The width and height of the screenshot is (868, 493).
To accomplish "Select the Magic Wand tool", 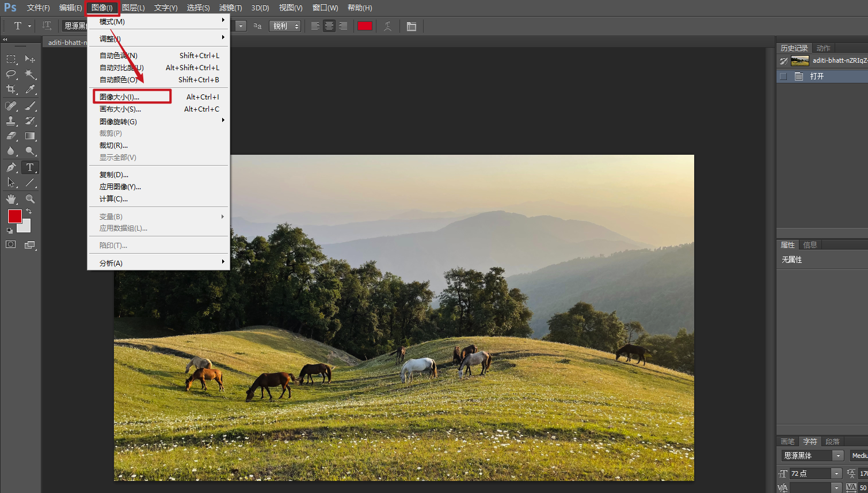I will click(30, 74).
